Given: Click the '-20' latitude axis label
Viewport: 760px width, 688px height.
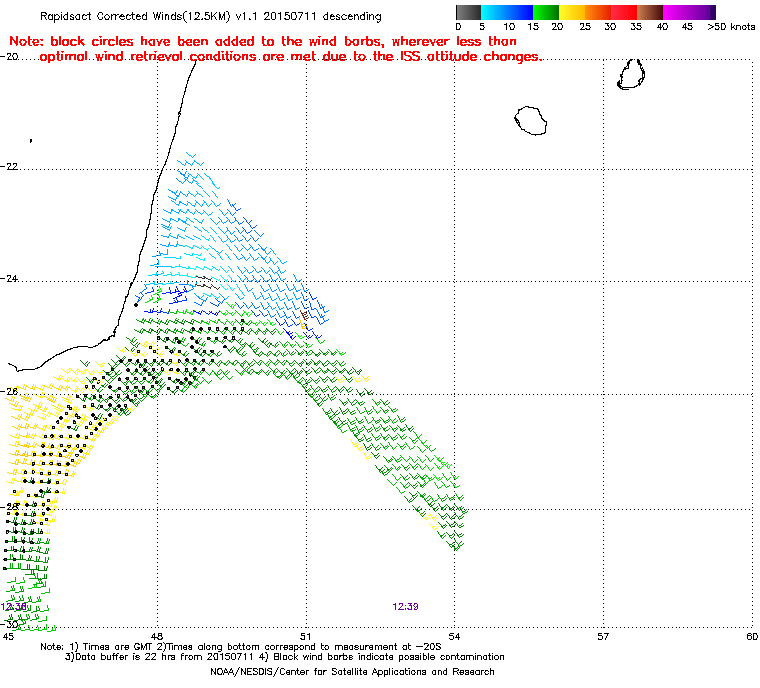Looking at the screenshot, I should [x=10, y=57].
